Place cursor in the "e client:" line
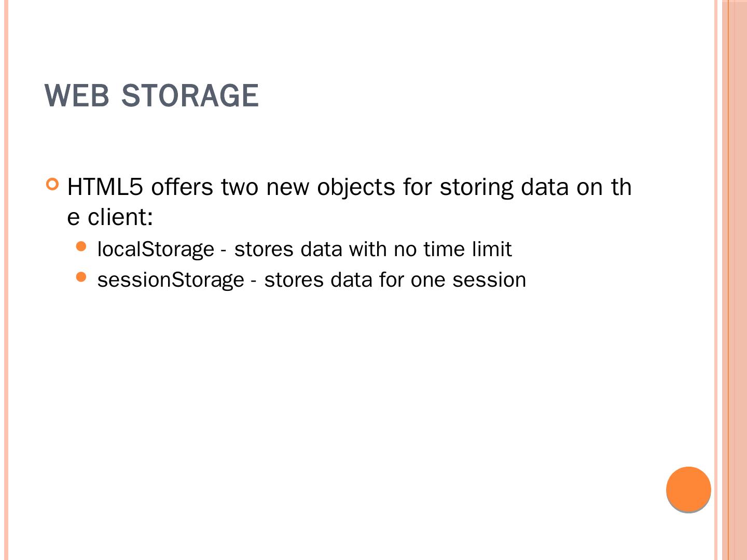Viewport: 747px width, 560px height. [110, 217]
